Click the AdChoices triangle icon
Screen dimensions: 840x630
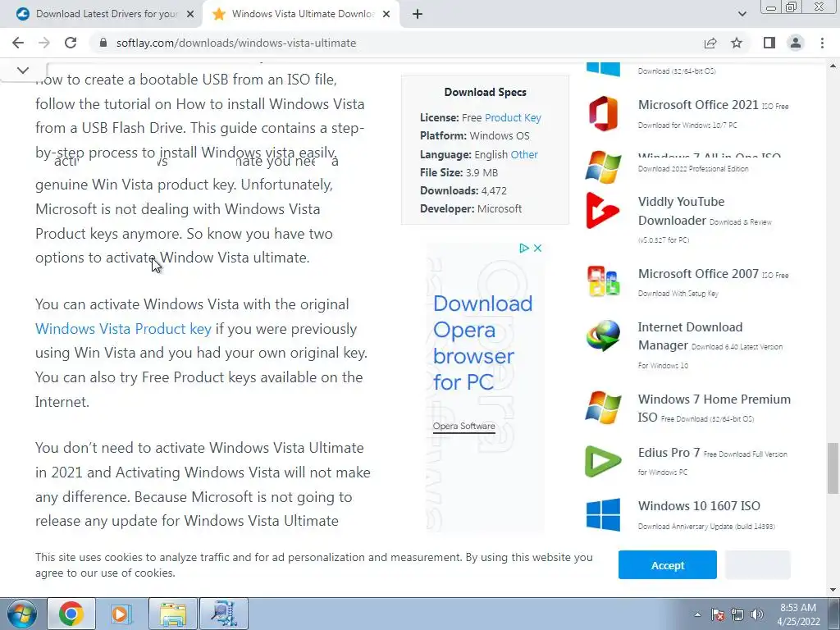click(524, 248)
